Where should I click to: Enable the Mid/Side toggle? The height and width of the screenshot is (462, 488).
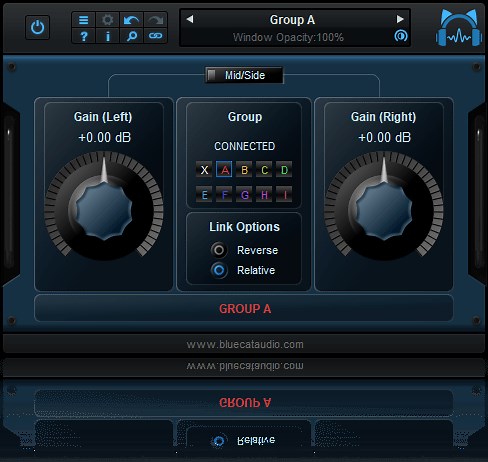pyautogui.click(x=244, y=75)
